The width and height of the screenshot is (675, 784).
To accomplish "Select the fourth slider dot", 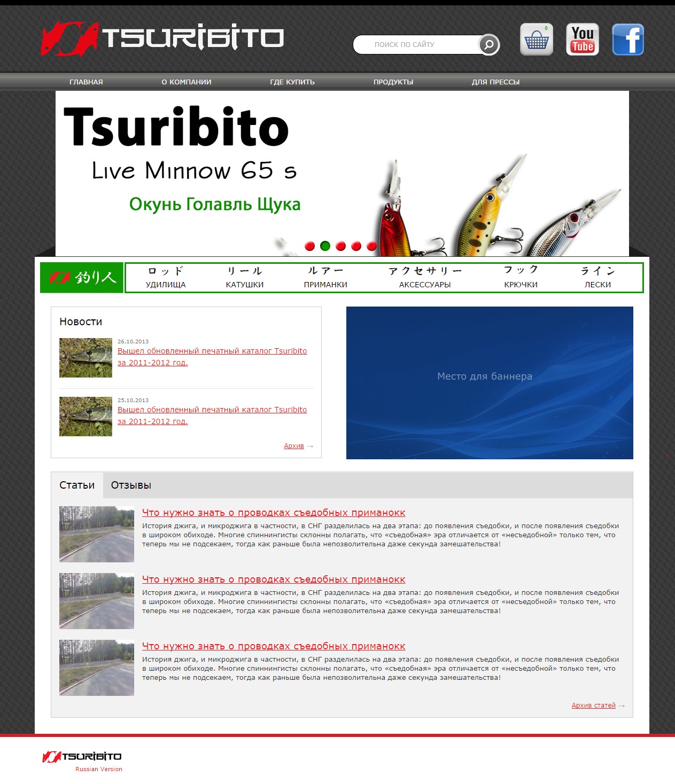I will click(356, 246).
